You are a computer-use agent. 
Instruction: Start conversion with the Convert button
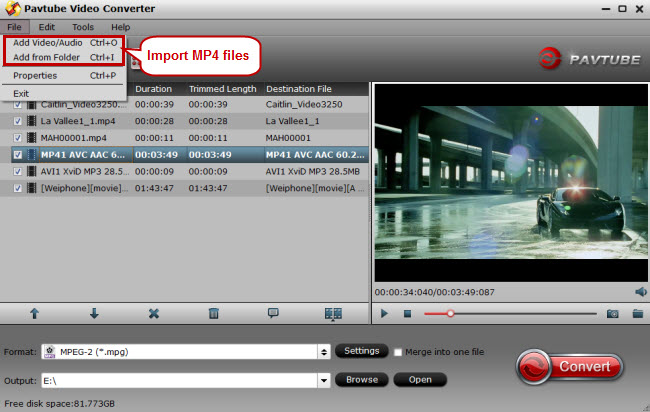pyautogui.click(x=570, y=366)
